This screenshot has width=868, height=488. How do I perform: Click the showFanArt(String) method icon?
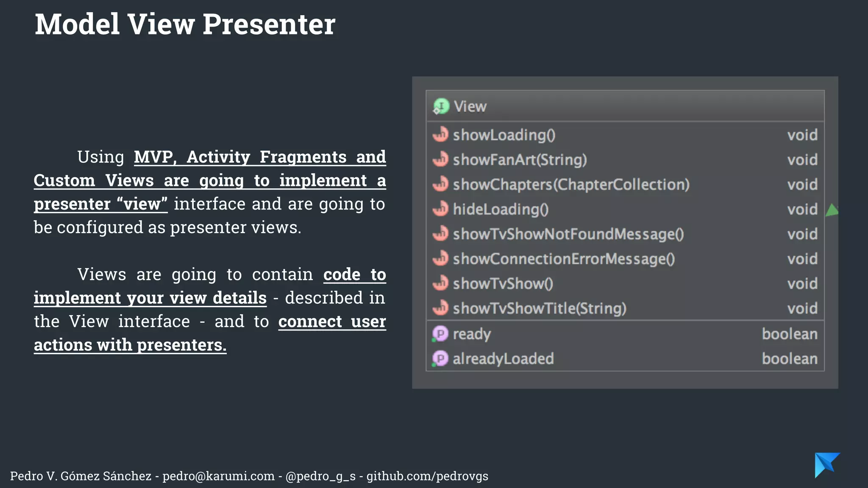[440, 159]
